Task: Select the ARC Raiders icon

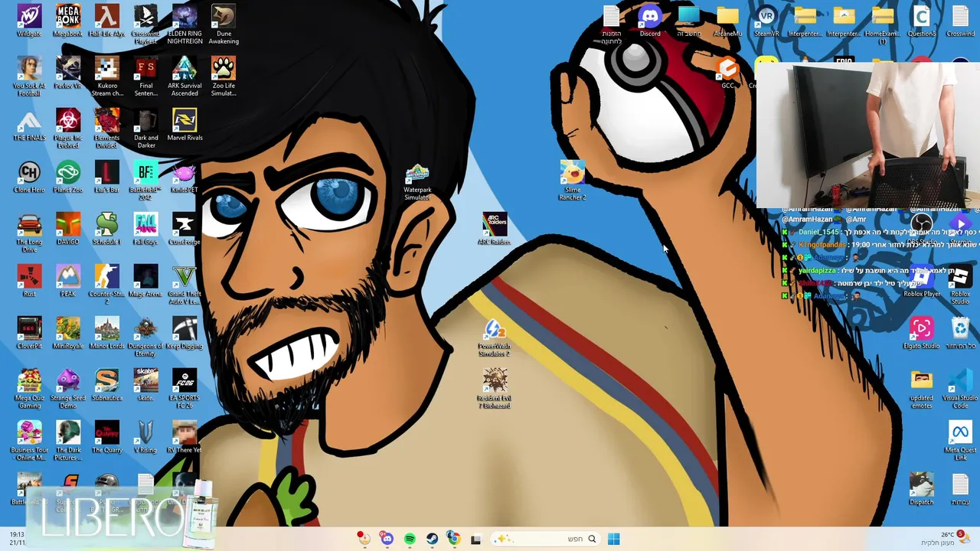Action: click(494, 229)
